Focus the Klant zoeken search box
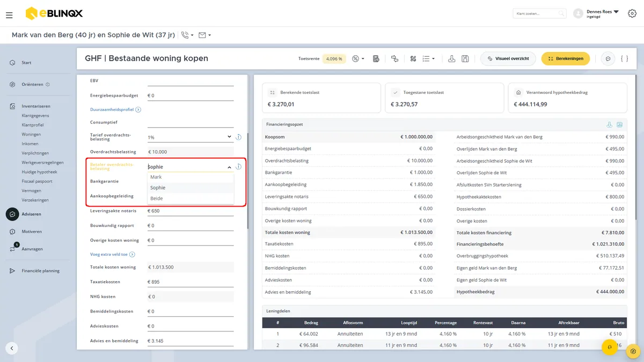 539,13
